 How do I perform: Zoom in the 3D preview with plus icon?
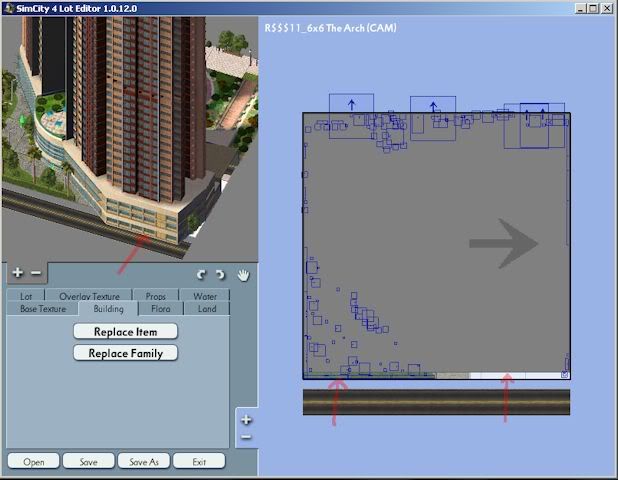17,272
